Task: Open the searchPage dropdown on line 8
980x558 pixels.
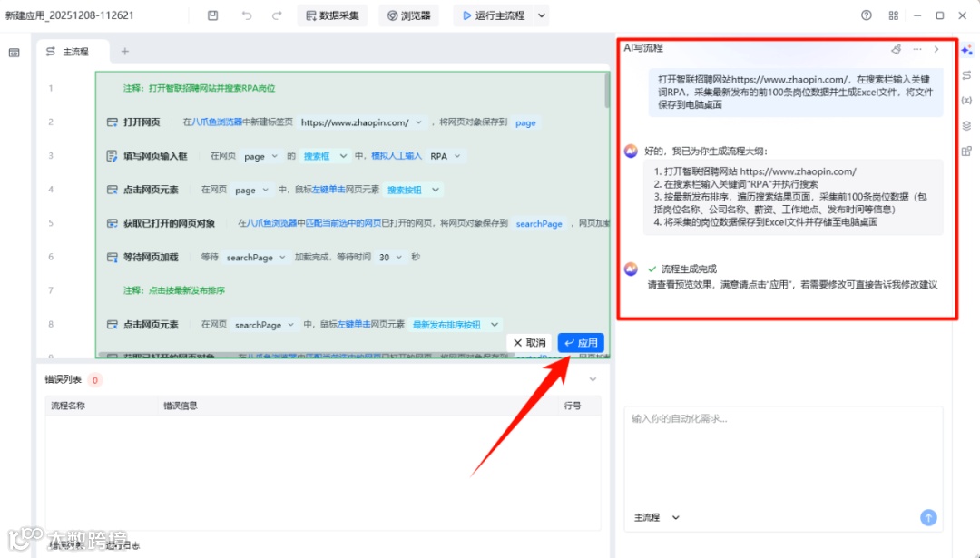Action: tap(290, 324)
